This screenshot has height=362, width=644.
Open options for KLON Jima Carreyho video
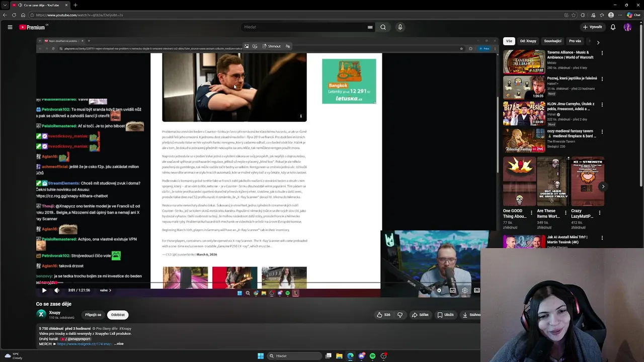coord(602,105)
